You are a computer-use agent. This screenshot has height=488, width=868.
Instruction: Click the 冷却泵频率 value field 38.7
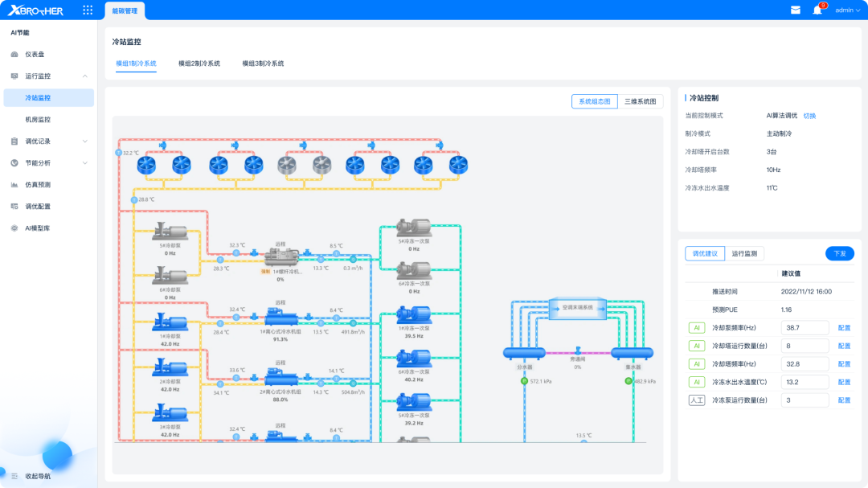tap(805, 328)
